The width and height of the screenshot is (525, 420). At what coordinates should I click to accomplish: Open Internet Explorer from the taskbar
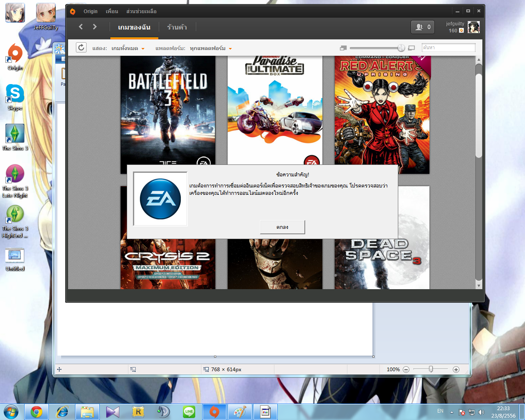tap(62, 412)
